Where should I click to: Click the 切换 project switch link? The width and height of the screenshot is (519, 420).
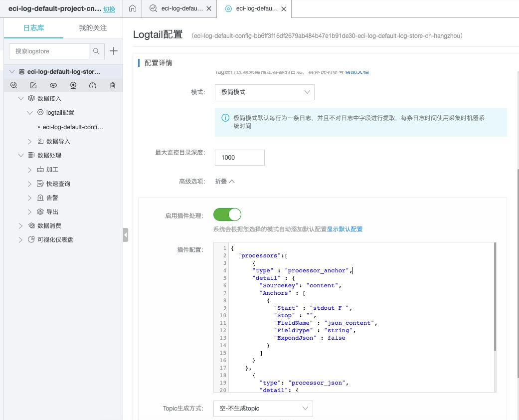tap(109, 9)
